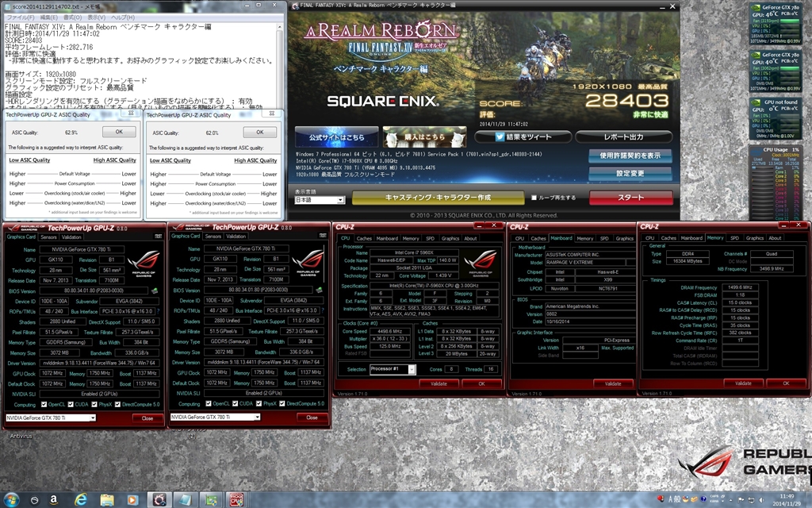Click the CPU Usage desktop gadget

pyautogui.click(x=775, y=183)
